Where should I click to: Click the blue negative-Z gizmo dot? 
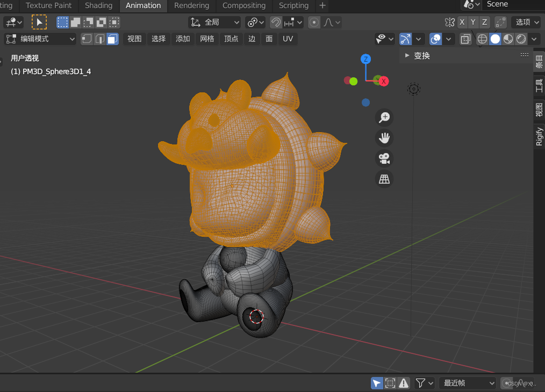coord(365,103)
